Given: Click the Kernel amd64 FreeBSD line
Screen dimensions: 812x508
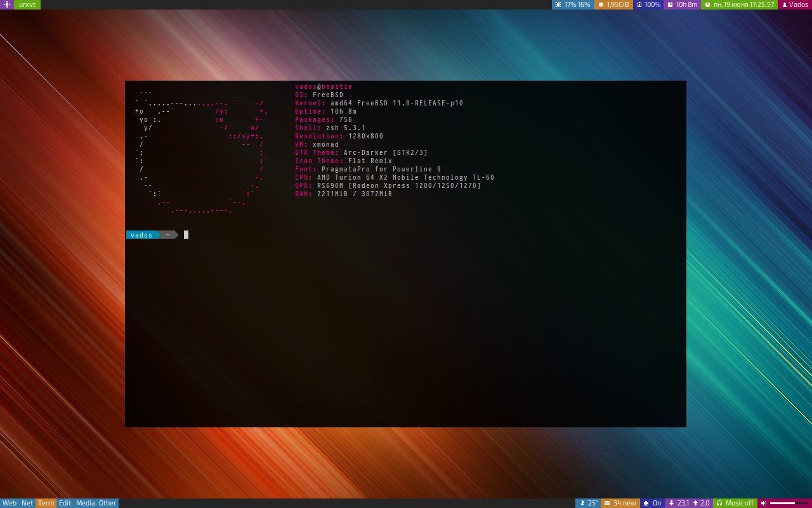Looking at the screenshot, I should pos(379,103).
